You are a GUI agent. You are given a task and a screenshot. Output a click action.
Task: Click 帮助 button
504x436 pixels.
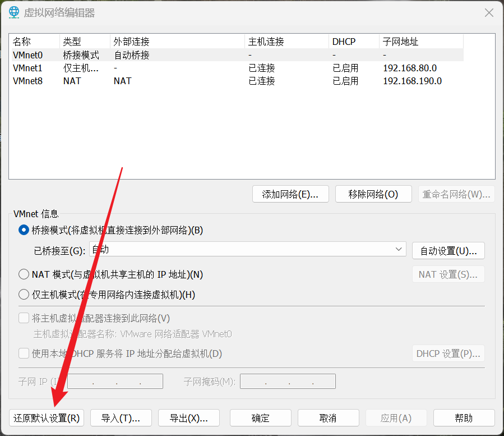[x=464, y=418]
